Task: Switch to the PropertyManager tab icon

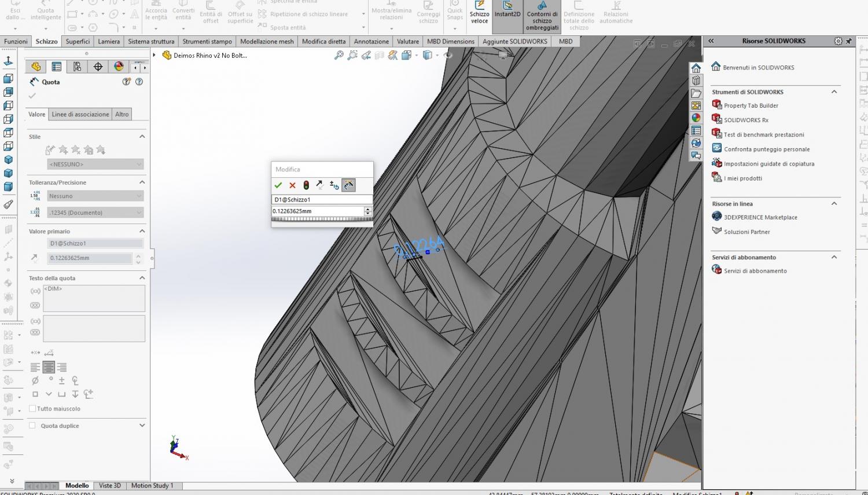Action: coord(57,67)
